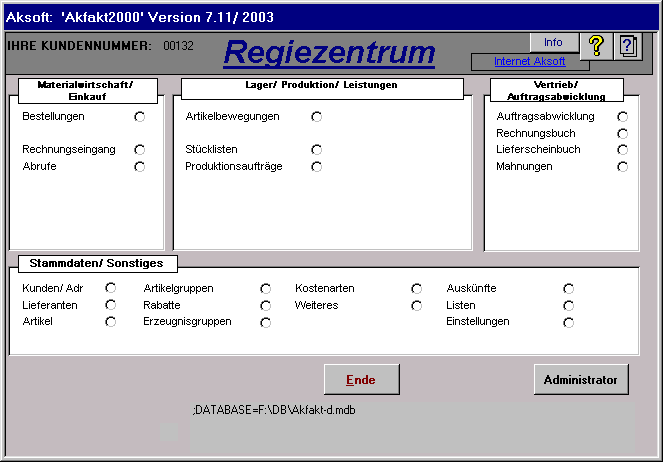Viewport: 663px width, 462px height.
Task: Click the Administrator button
Action: tap(581, 380)
